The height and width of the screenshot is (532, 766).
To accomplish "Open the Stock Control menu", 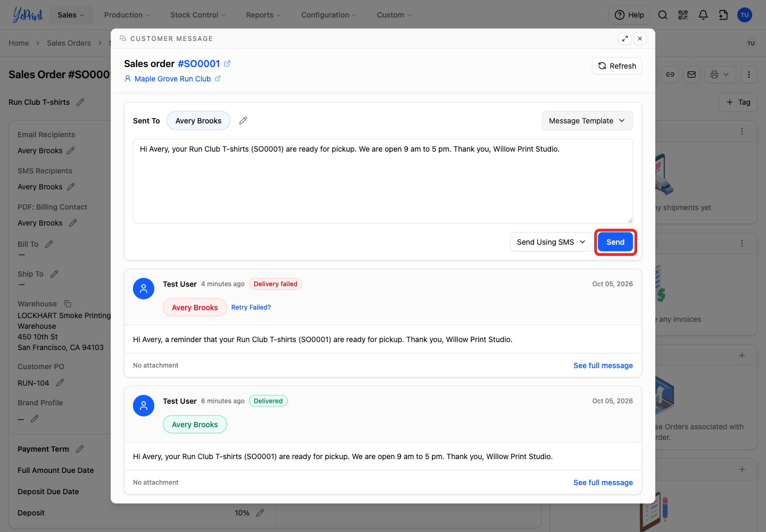I will pyautogui.click(x=198, y=15).
